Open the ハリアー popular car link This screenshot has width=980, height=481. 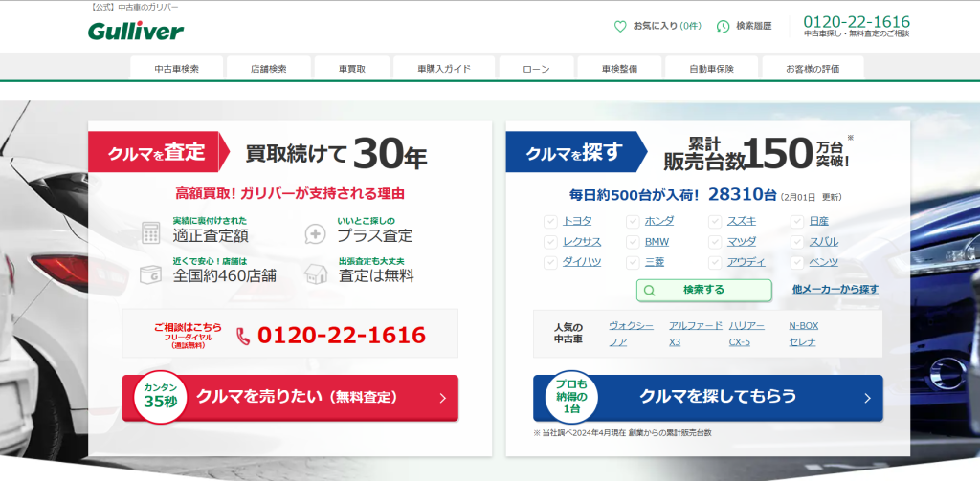tap(746, 326)
